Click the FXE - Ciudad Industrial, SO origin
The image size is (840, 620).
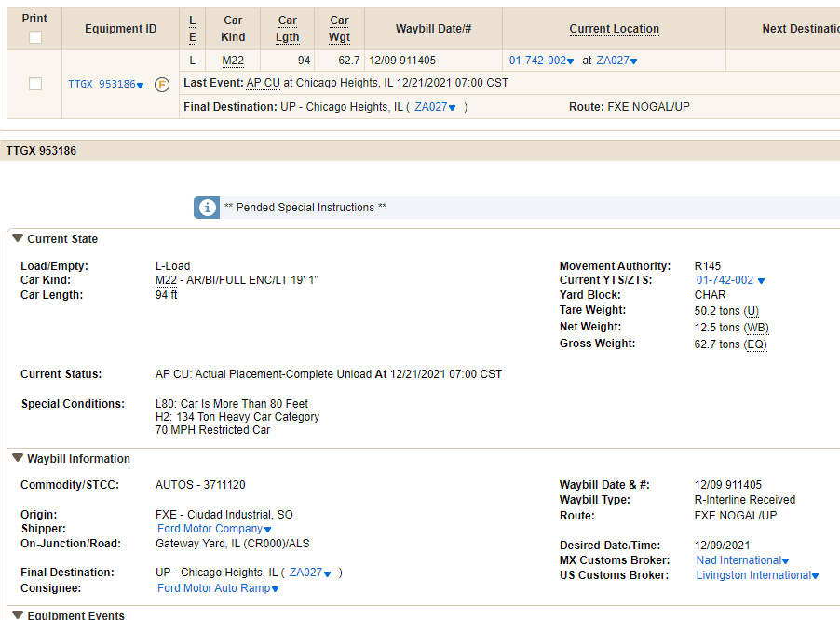click(224, 515)
